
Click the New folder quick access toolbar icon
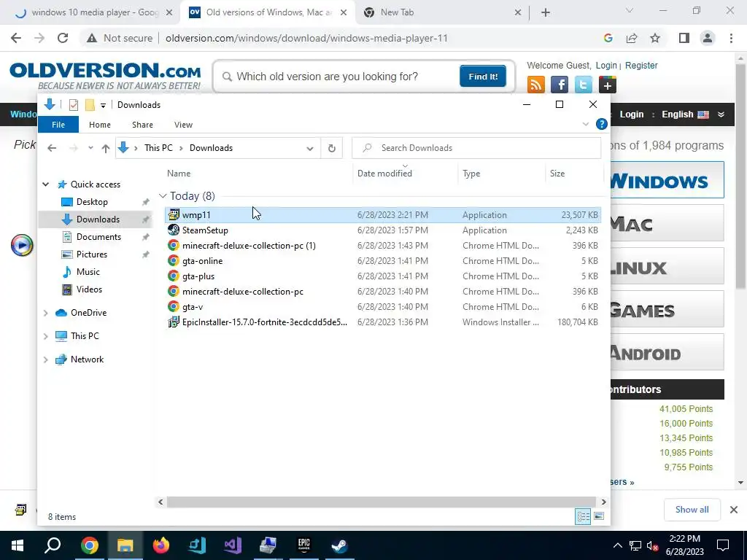point(90,105)
